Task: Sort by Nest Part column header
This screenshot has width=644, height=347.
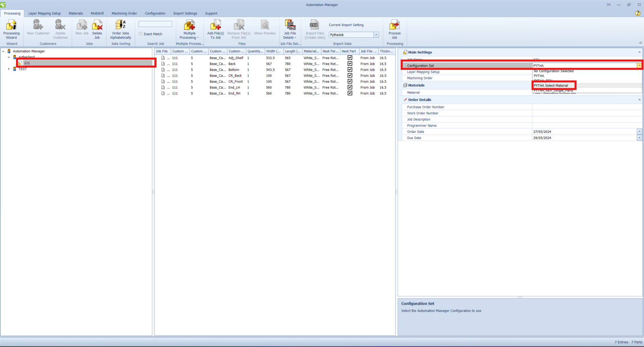Action: [349, 51]
